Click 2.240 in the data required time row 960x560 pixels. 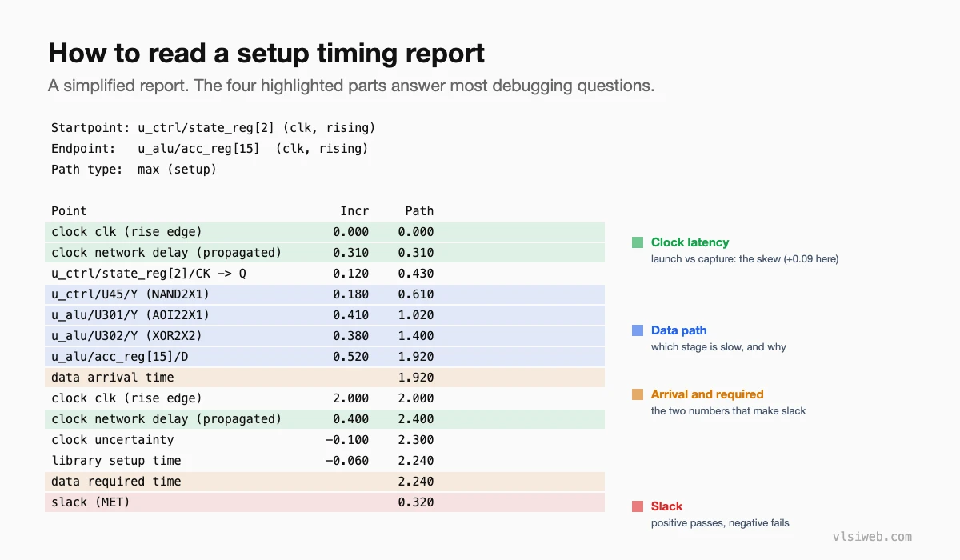click(416, 482)
